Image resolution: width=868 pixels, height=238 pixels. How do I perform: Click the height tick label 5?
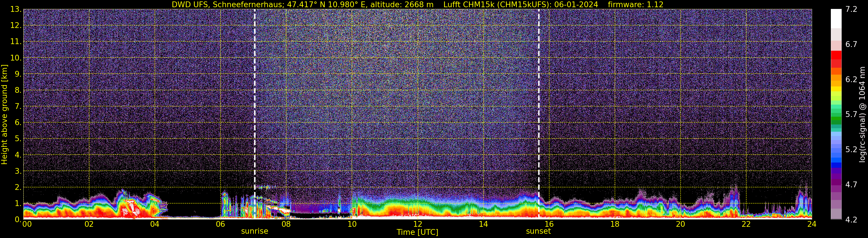pos(18,139)
